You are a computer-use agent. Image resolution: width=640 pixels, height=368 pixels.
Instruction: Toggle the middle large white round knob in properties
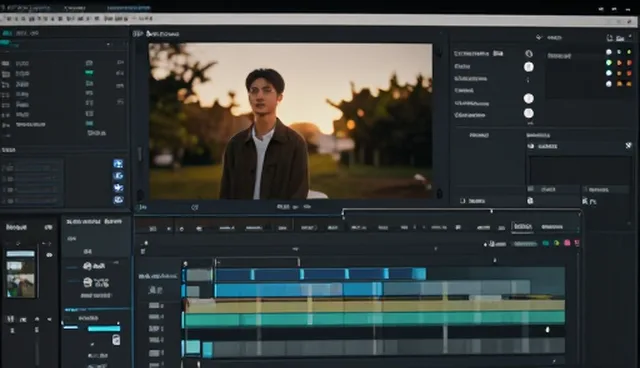pos(529,98)
